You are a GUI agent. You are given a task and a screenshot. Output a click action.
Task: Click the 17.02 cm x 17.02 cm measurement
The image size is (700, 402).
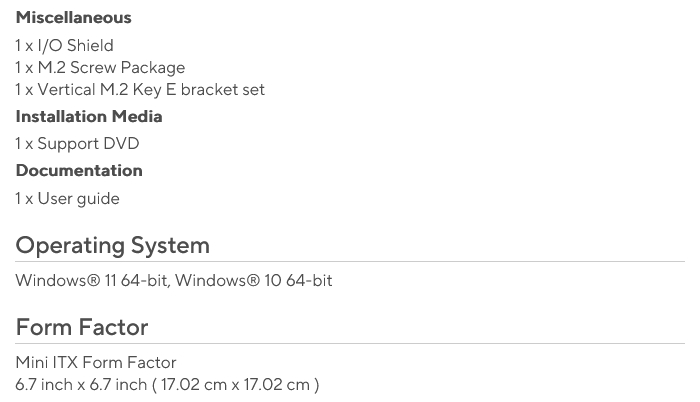pos(236,384)
